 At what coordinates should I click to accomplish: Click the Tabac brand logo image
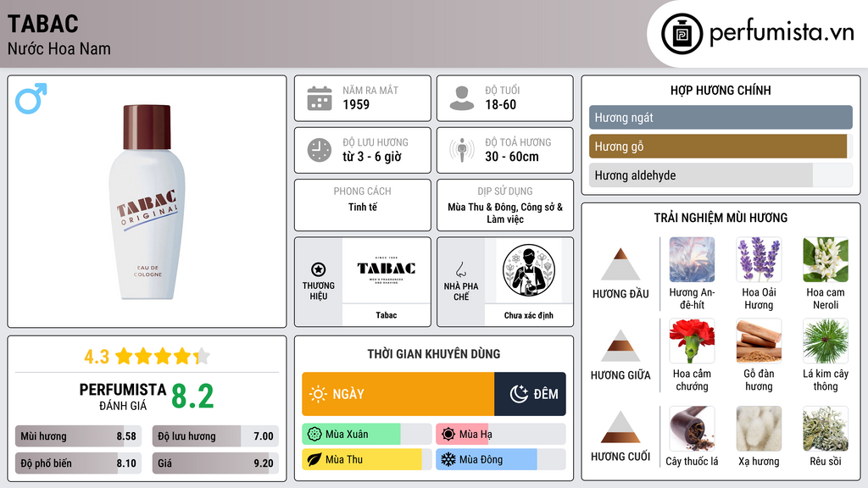point(387,270)
